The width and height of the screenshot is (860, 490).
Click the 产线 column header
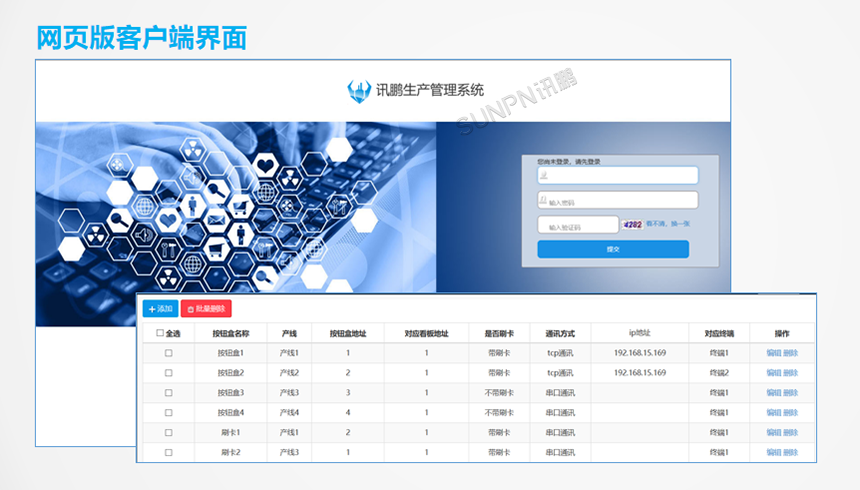click(289, 333)
